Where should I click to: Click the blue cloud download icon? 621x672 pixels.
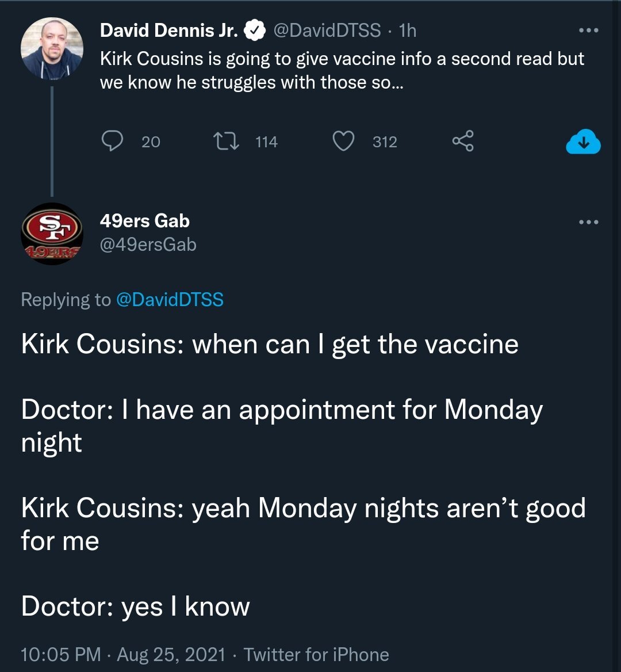click(x=583, y=142)
